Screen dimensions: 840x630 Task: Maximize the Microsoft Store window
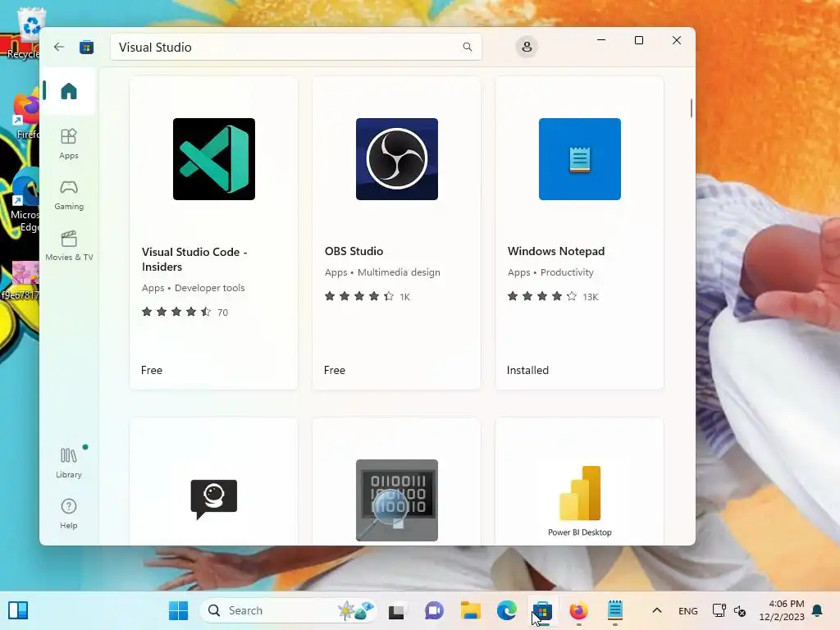point(638,40)
